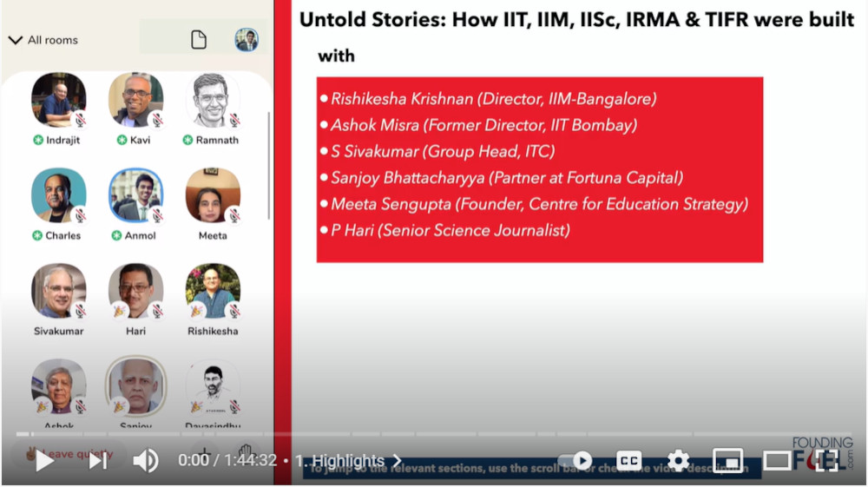Open the video settings gear
This screenshot has height=487, width=868.
pyautogui.click(x=678, y=460)
